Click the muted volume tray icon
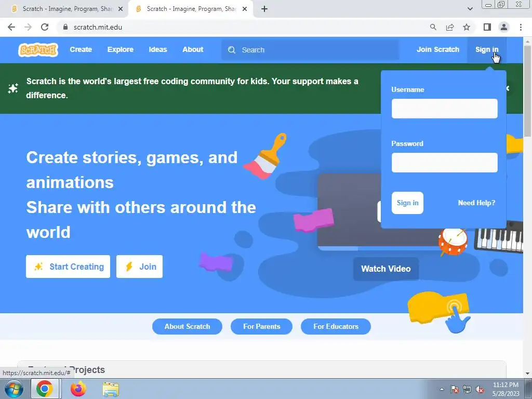The width and height of the screenshot is (532, 399). tap(480, 389)
